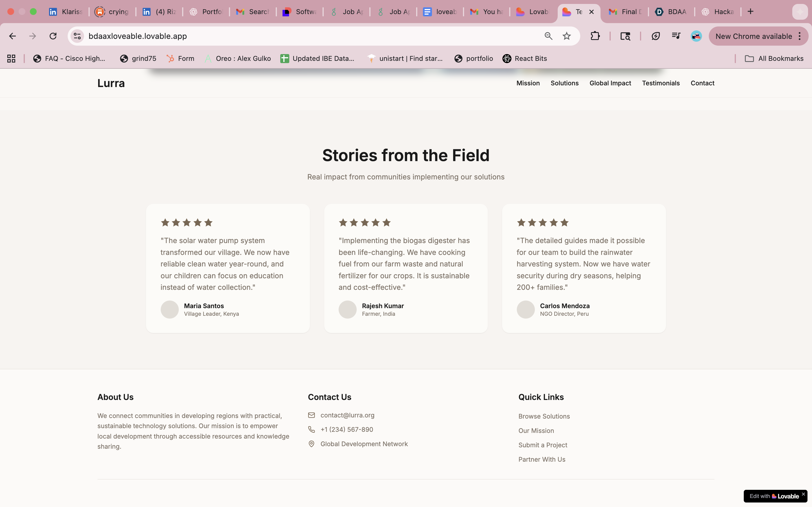Screen dimensions: 812x507
Task: Click Maria Santos avatar circle
Action: tap(169, 309)
